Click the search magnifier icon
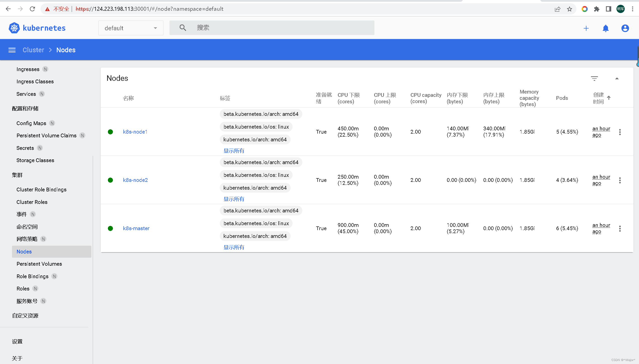Image resolution: width=639 pixels, height=364 pixels. (x=182, y=28)
